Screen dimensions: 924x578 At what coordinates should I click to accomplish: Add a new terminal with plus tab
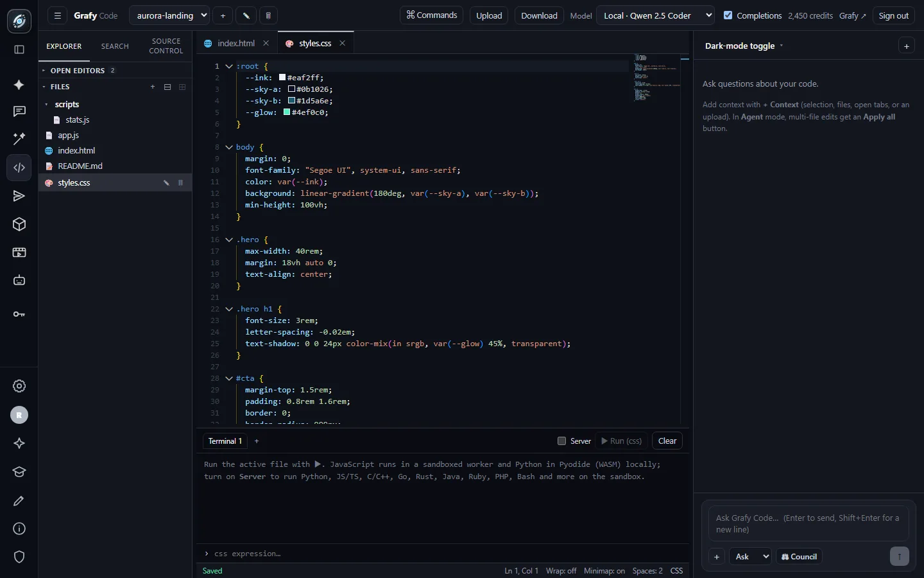point(257,441)
